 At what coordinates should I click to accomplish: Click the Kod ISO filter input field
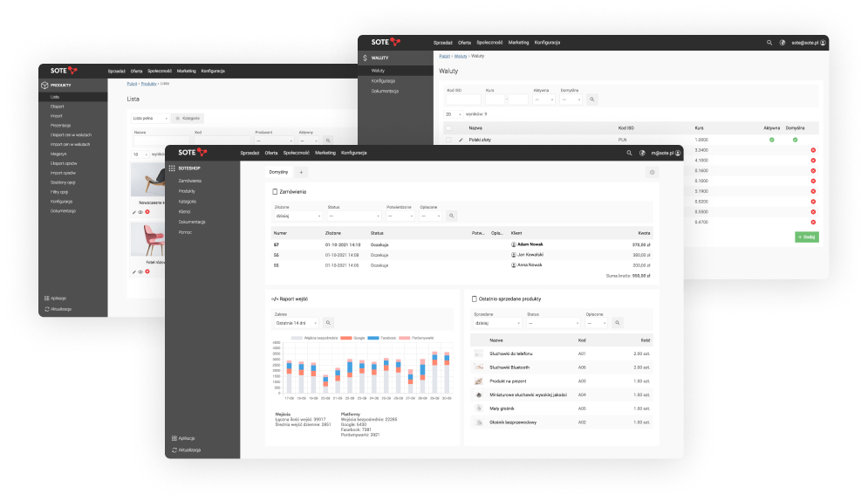coord(461,100)
